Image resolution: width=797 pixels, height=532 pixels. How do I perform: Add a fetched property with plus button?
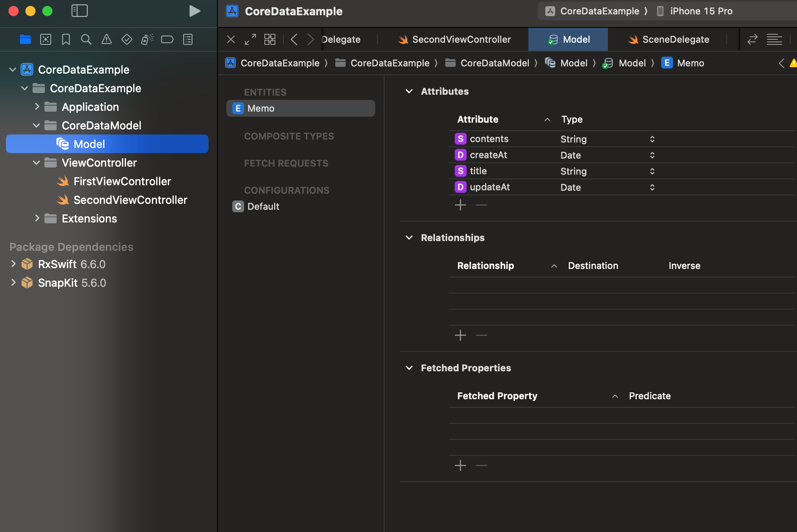(460, 466)
